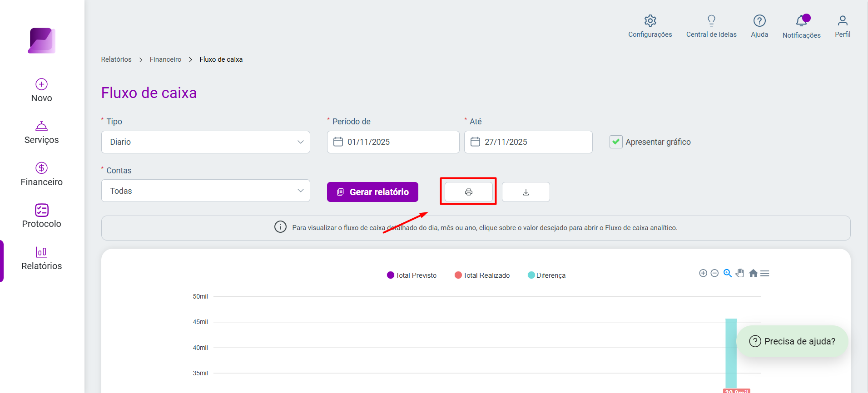This screenshot has height=393, width=868.
Task: Open Central de ideias lightbulb
Action: (711, 21)
